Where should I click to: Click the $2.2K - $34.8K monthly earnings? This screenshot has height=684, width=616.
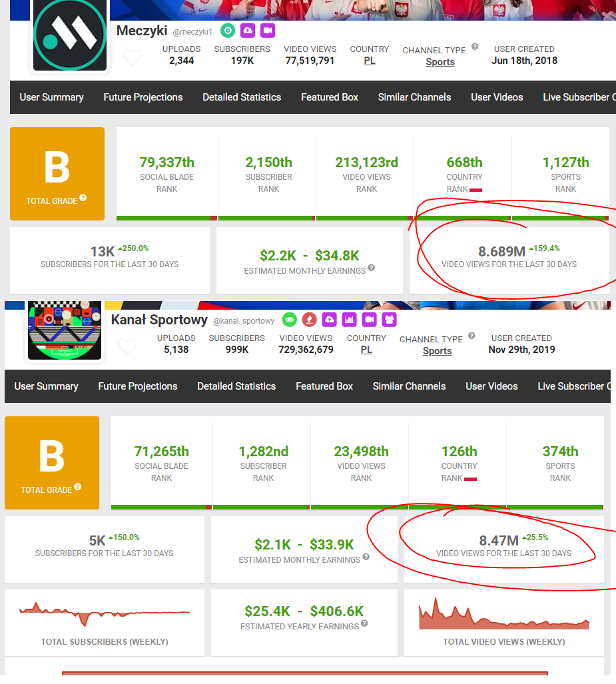pyautogui.click(x=309, y=256)
